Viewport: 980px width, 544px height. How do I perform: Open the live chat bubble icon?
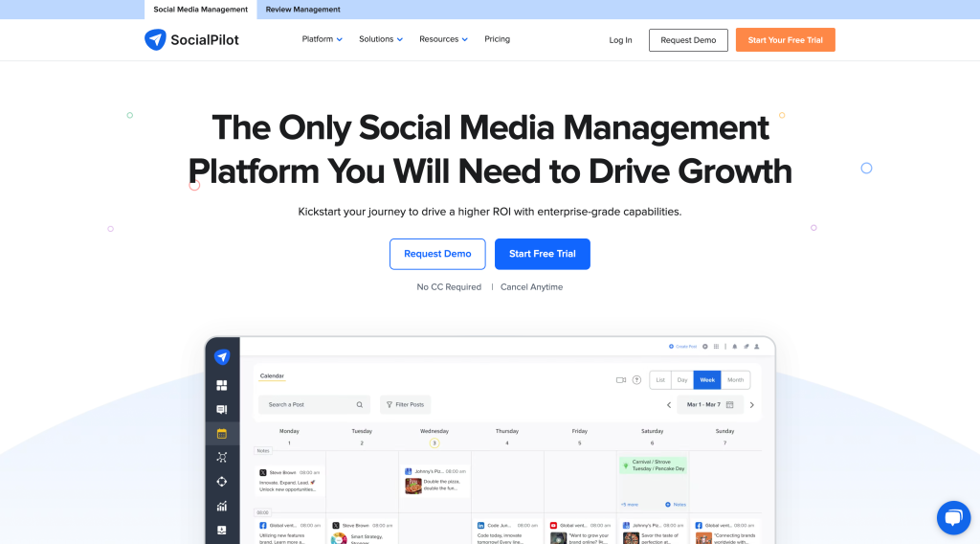tap(953, 517)
